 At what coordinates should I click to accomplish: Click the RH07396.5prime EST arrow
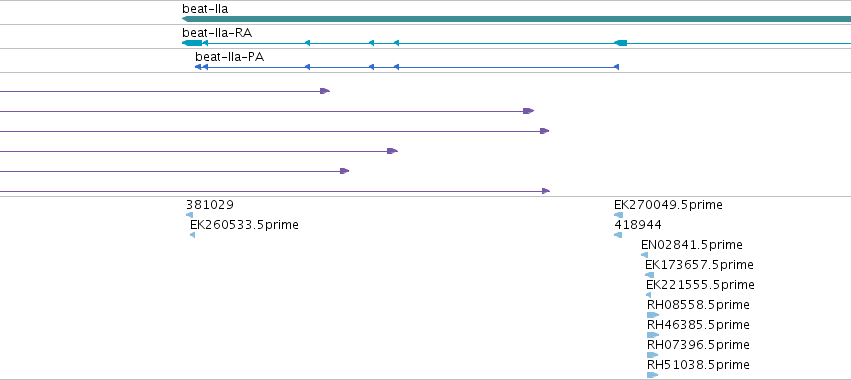(652, 355)
